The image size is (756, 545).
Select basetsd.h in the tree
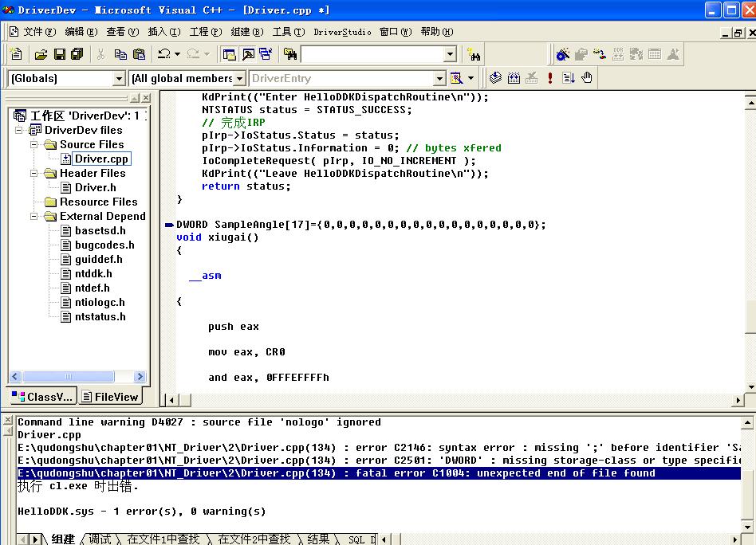100,231
